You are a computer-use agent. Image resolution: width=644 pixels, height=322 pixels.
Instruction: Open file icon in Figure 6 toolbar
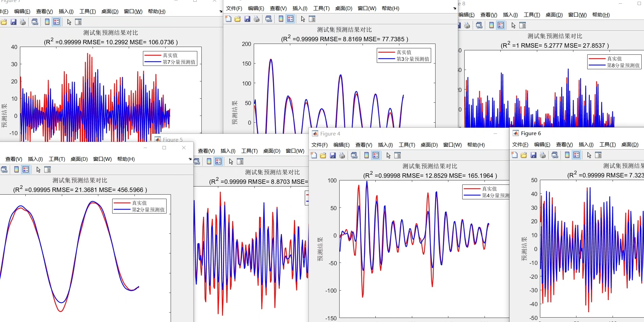point(524,155)
